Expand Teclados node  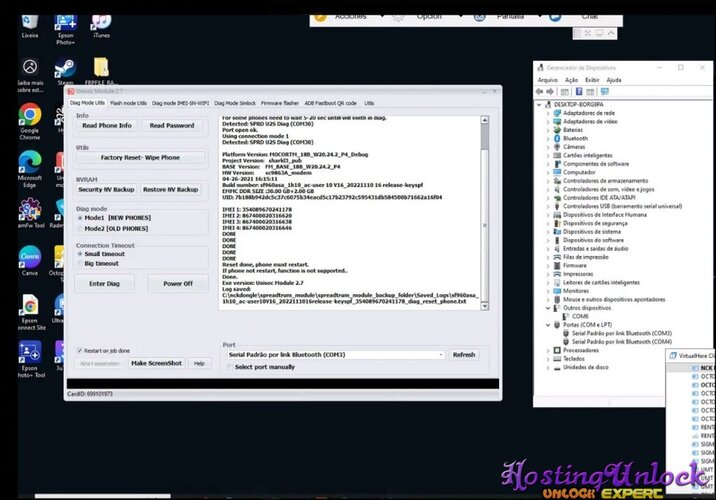coord(548,359)
